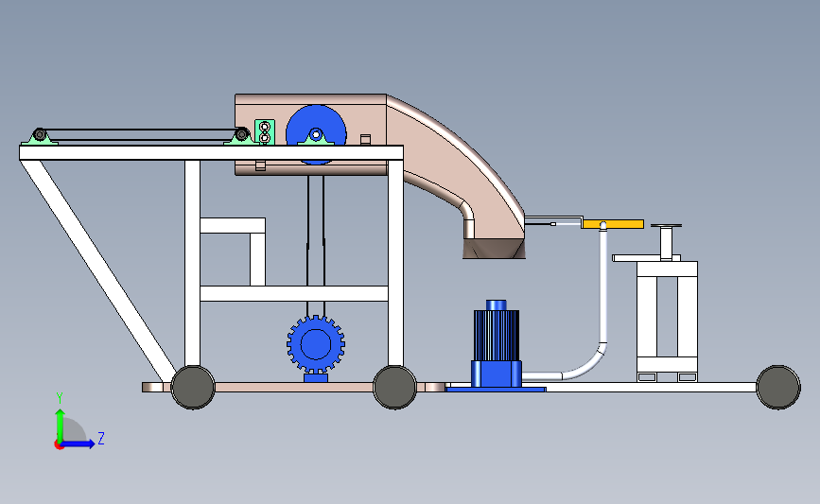820x504 pixels.
Task: Select the green bearing mount under the left roller
Action: pos(40,140)
